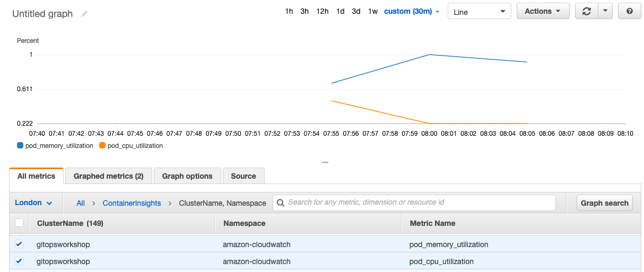Open the Graph options tab
This screenshot has height=272, width=644.
tap(187, 176)
